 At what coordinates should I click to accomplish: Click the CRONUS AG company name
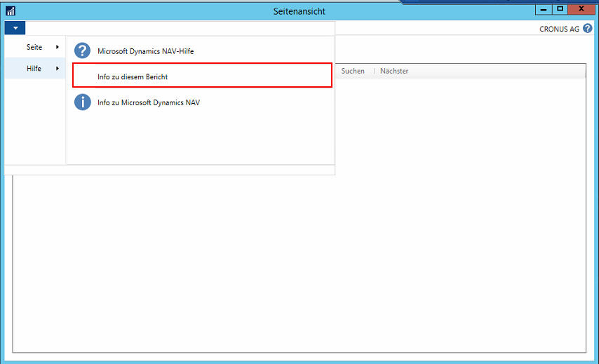(559, 29)
